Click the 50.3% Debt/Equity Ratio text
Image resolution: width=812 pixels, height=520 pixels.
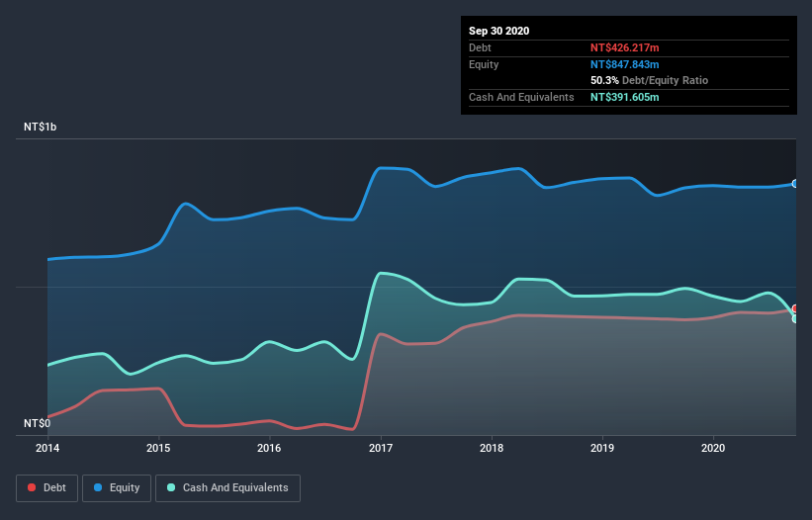[x=650, y=80]
